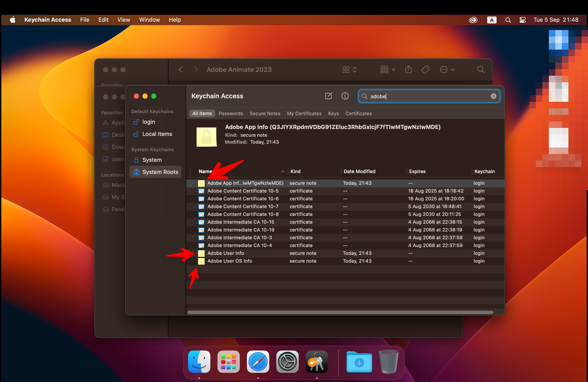Click the Creative Cloud menu bar icon
This screenshot has width=588, height=382.
click(x=473, y=20)
